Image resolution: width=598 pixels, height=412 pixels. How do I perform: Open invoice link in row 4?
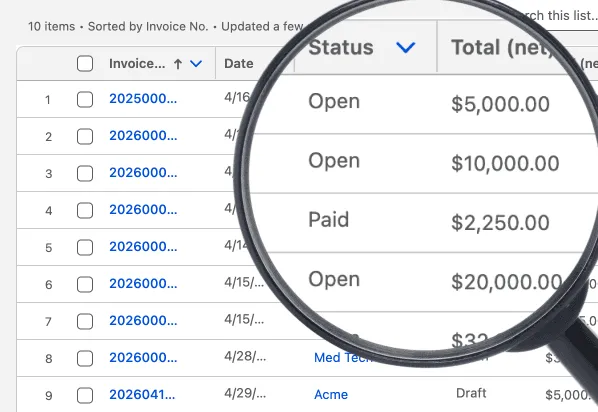[x=143, y=209]
